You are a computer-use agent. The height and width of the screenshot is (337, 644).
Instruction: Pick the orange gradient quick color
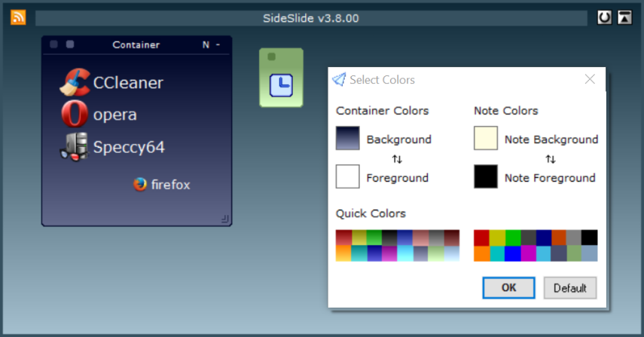point(343,253)
